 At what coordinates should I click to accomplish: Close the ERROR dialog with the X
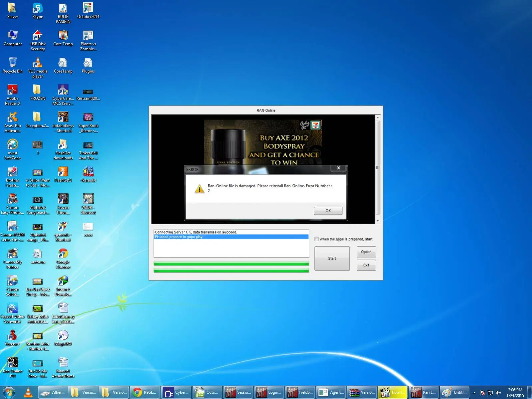coord(338,168)
